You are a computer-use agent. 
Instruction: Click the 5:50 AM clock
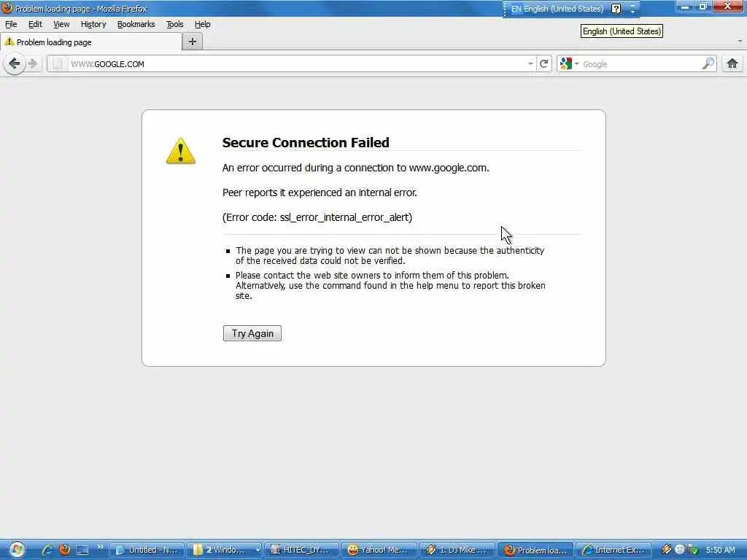[720, 550]
